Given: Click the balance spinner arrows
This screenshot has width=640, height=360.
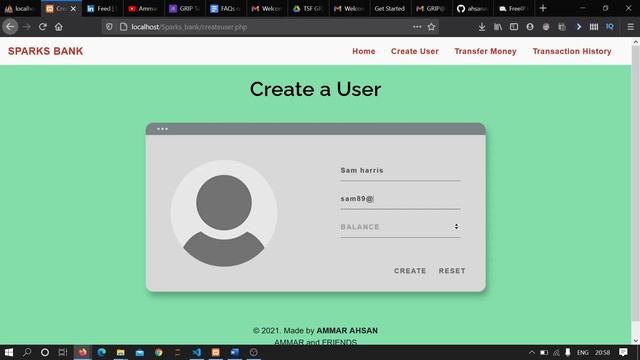Looking at the screenshot, I should click(x=456, y=227).
